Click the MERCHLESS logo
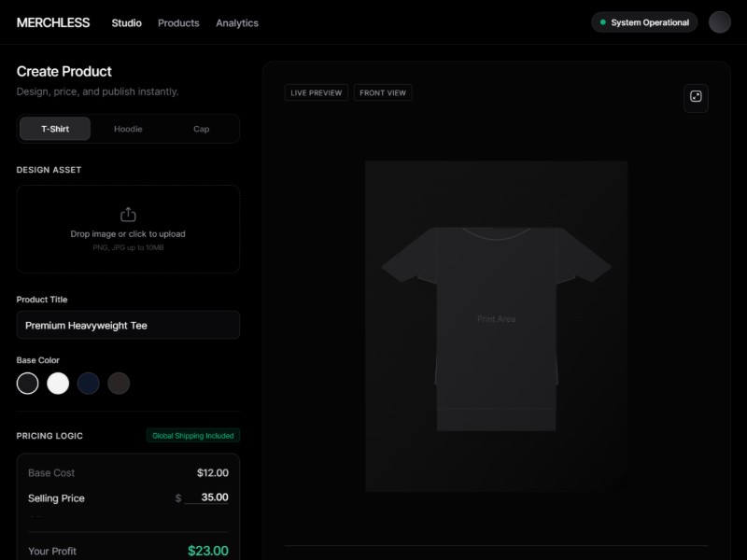 click(x=53, y=22)
